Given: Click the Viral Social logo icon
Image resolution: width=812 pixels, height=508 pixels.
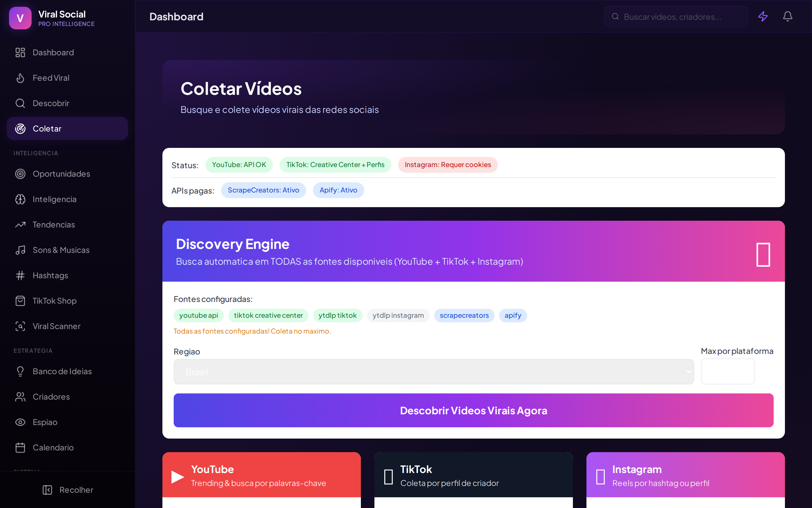Looking at the screenshot, I should (20, 18).
